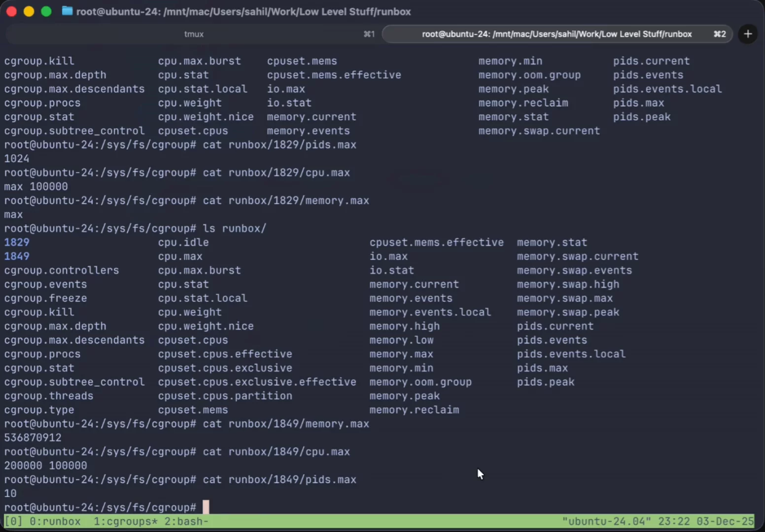
Task: Click the "ubuntu-24.04" hostname in status bar
Action: click(607, 521)
